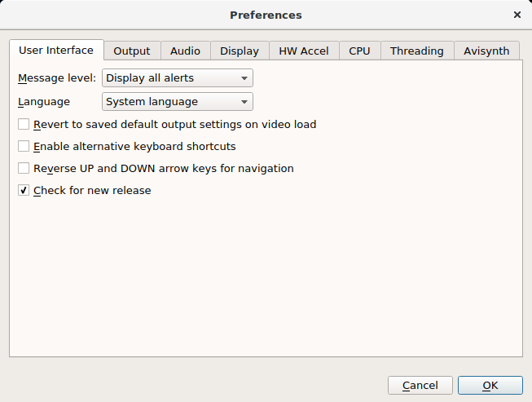Click the Message level label
This screenshot has width=532, height=402.
tap(56, 78)
